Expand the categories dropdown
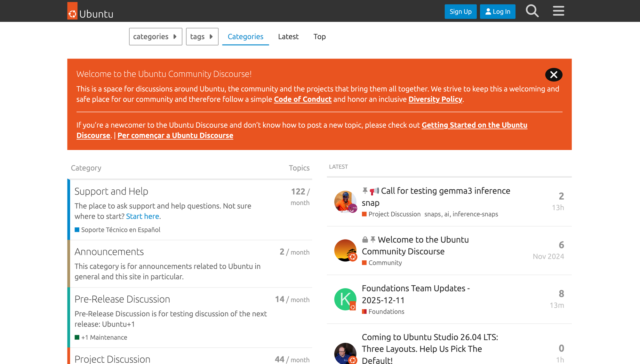Screen dimensions: 640x364 (x=156, y=36)
